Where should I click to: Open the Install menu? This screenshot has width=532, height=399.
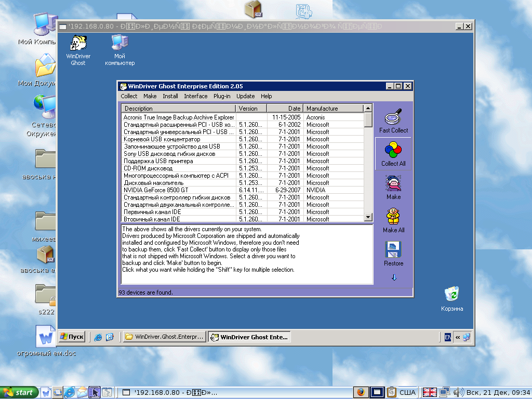point(170,96)
